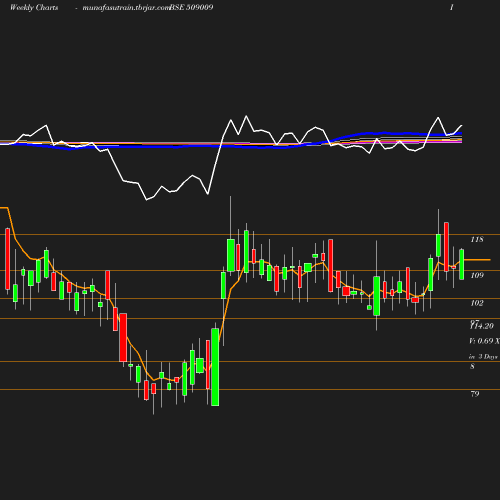Click the "BSE 509009" symbol label

coord(192,7)
